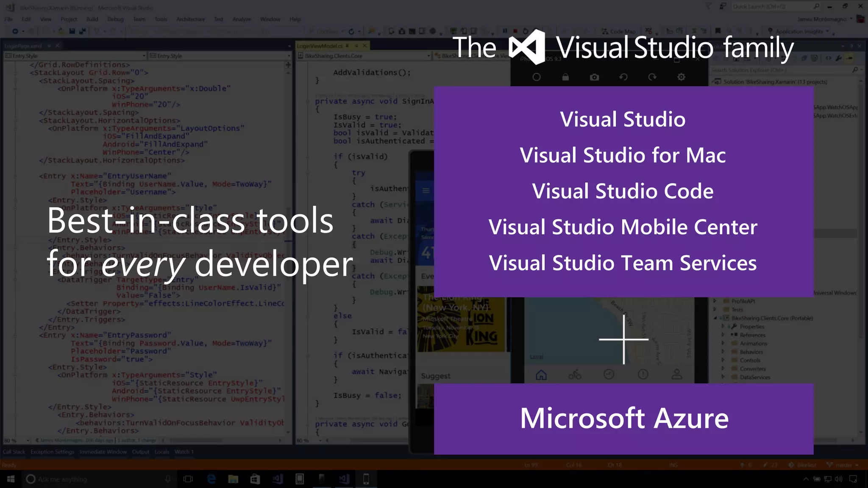This screenshot has height=488, width=868.
Task: Click the Code Map toolbar button
Action: pos(619,31)
